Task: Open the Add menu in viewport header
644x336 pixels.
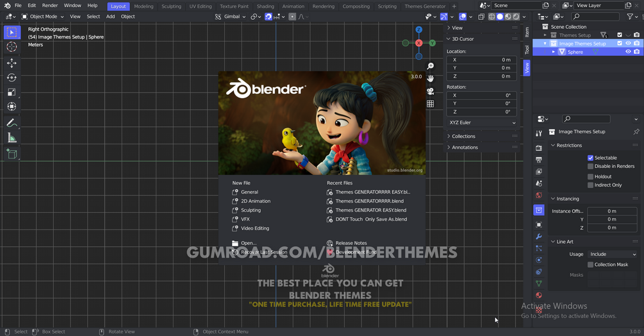Action: tap(110, 17)
